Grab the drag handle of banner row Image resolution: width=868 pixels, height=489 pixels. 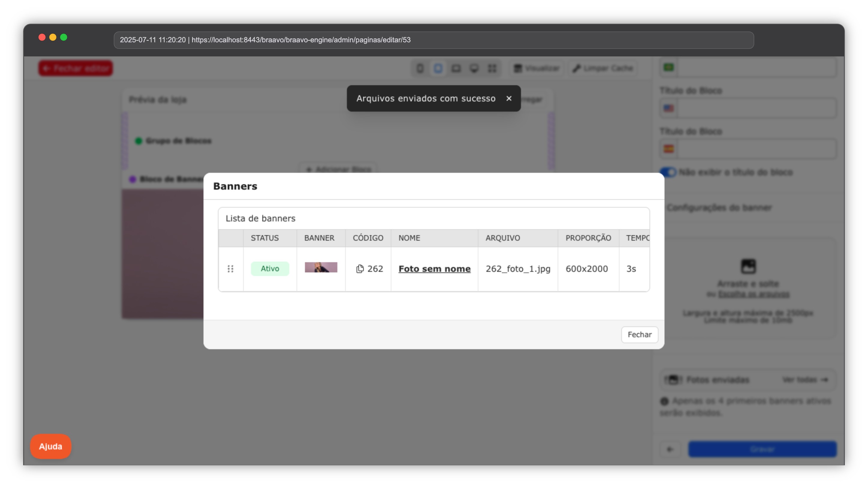pyautogui.click(x=231, y=269)
